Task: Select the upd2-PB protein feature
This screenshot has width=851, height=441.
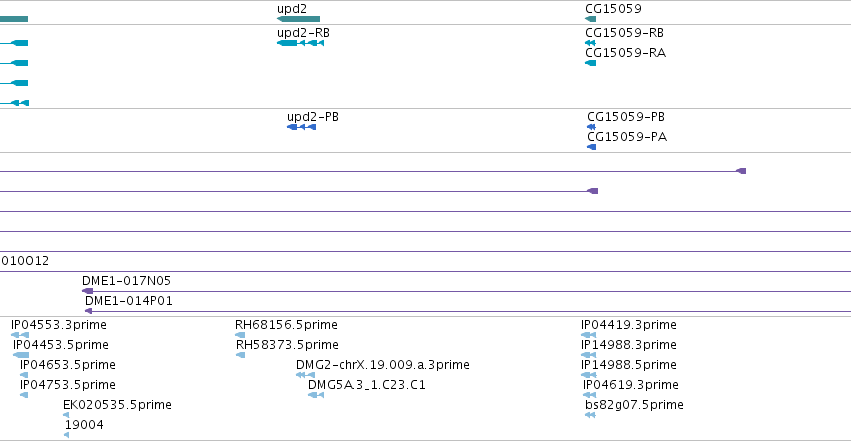Action: (301, 127)
